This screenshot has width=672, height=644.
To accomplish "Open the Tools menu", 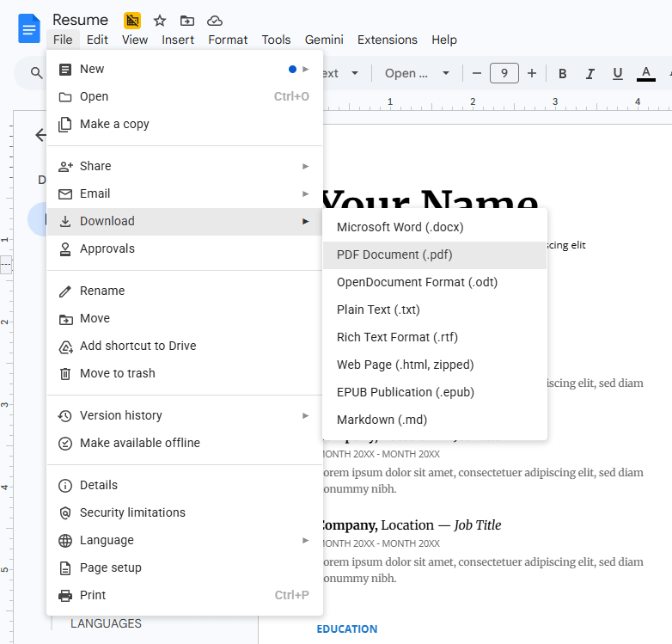I will [277, 40].
